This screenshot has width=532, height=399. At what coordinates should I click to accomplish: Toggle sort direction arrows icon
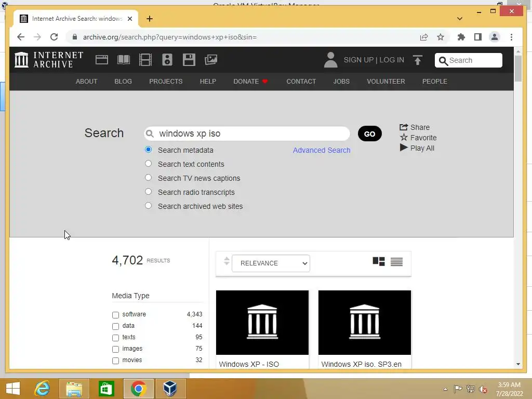point(227,261)
